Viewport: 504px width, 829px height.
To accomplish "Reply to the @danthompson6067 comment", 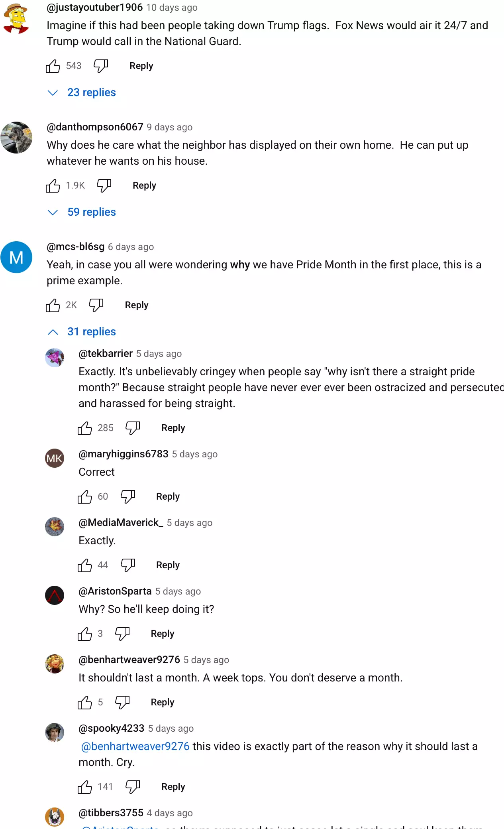I will 144,185.
